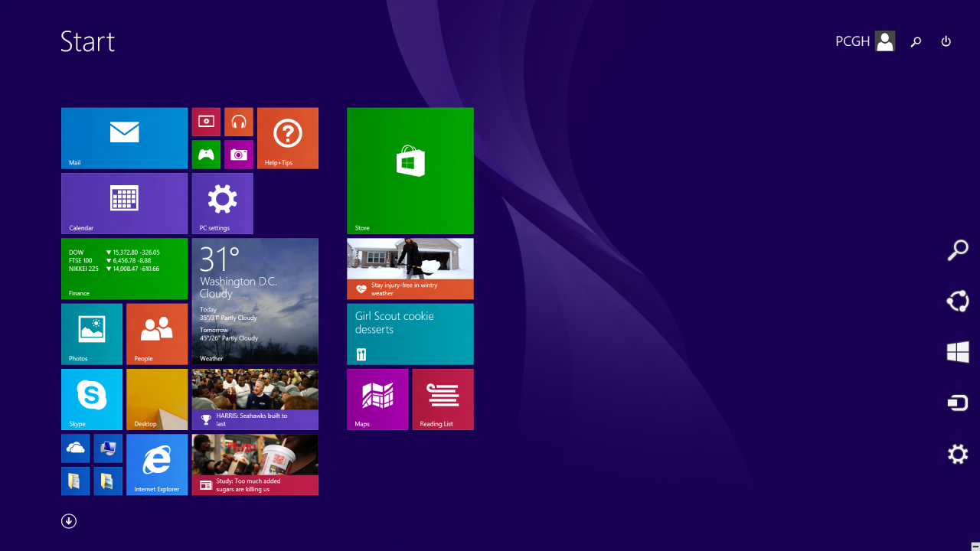The image size is (980, 551).
Task: Launch the Maps tile
Action: 377,399
